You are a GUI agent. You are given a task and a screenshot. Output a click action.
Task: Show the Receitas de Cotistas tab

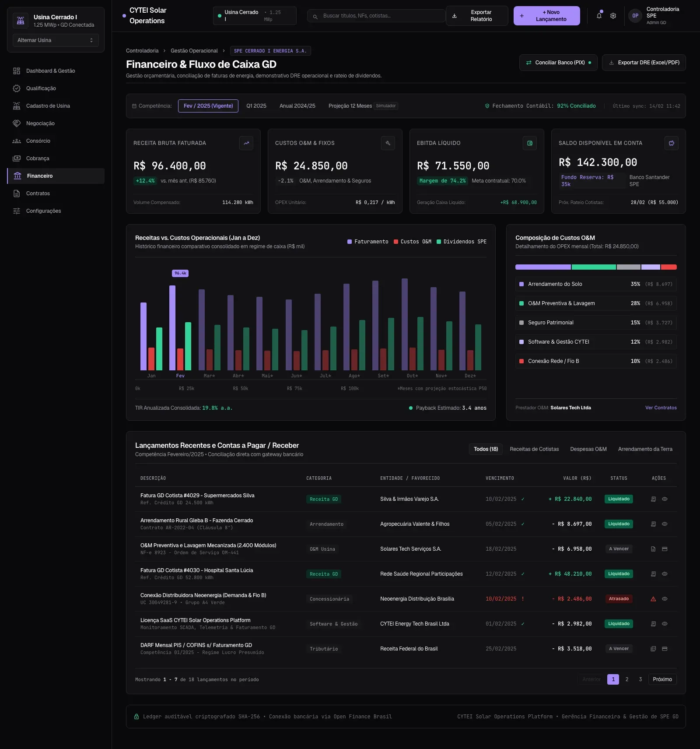(534, 449)
